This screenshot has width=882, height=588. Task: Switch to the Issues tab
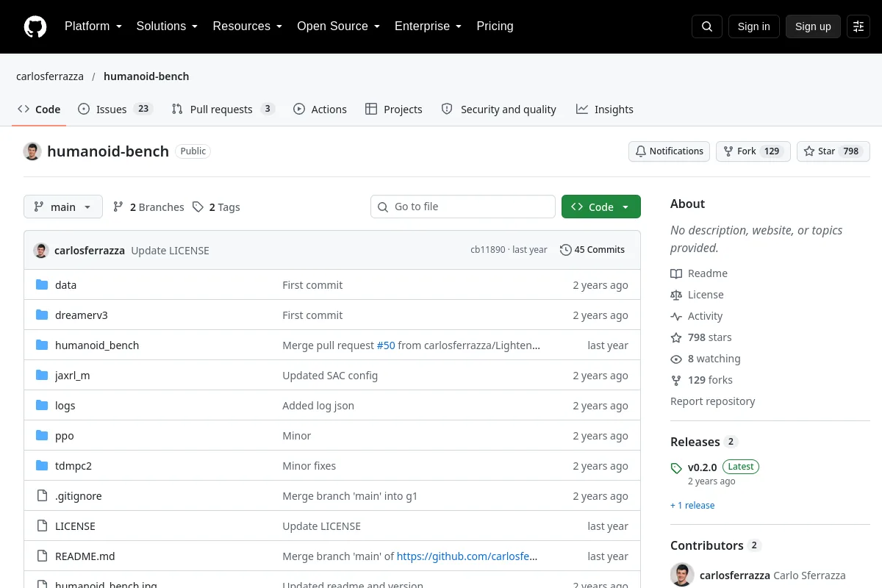coord(115,110)
